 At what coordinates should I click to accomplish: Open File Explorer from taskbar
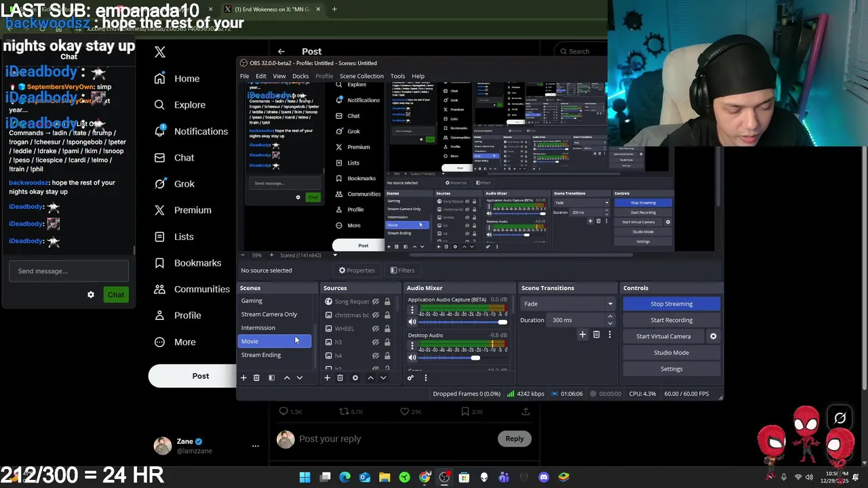[x=384, y=477]
